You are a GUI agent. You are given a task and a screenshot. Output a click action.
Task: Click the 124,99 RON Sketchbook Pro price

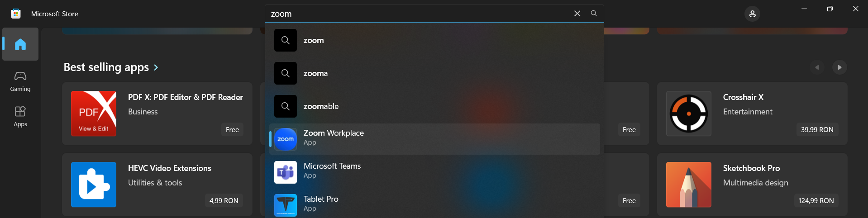816,200
